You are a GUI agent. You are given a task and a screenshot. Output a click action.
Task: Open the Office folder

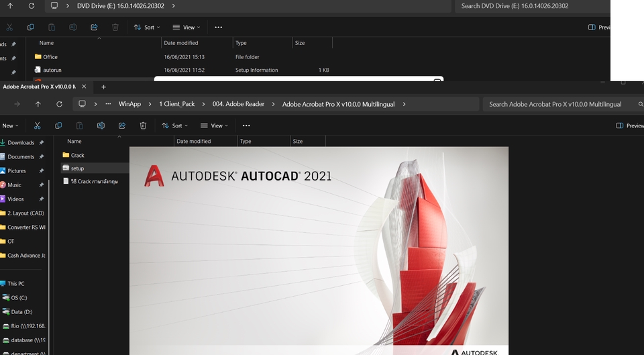click(x=50, y=56)
